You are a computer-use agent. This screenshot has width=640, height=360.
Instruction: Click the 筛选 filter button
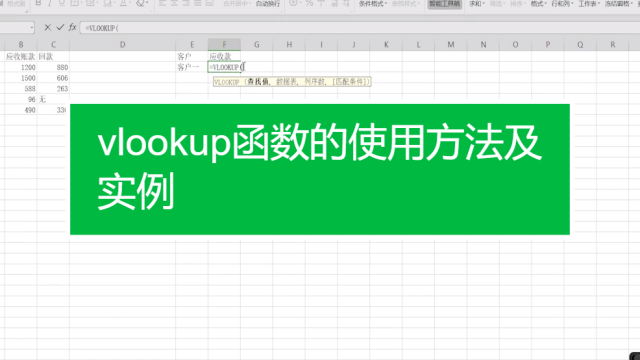click(497, 3)
